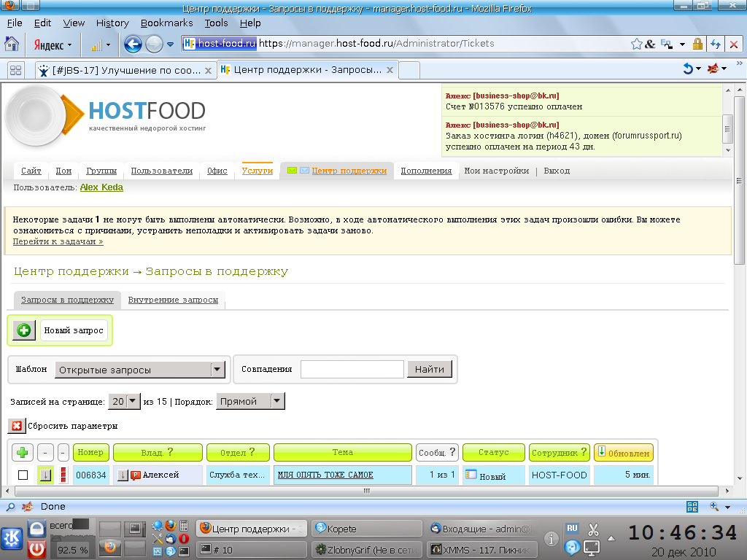
Task: Click the info icon on the KDE panel
Action: (x=551, y=539)
